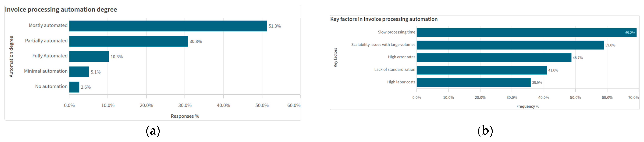The height and width of the screenshot is (142, 644).
Task: Click the Mostly automated bar
Action: [168, 26]
